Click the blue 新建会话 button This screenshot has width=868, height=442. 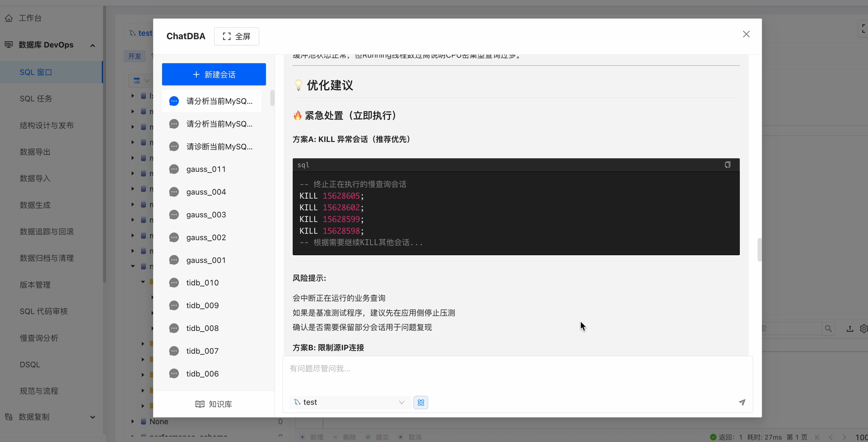pyautogui.click(x=214, y=74)
